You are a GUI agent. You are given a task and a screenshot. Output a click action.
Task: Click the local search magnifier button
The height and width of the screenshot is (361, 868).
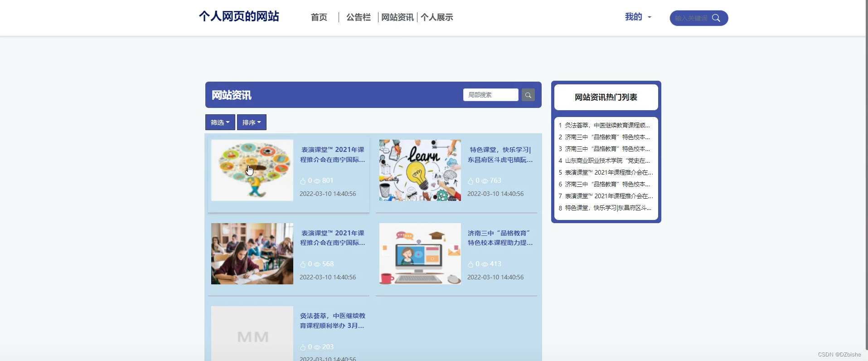point(528,95)
